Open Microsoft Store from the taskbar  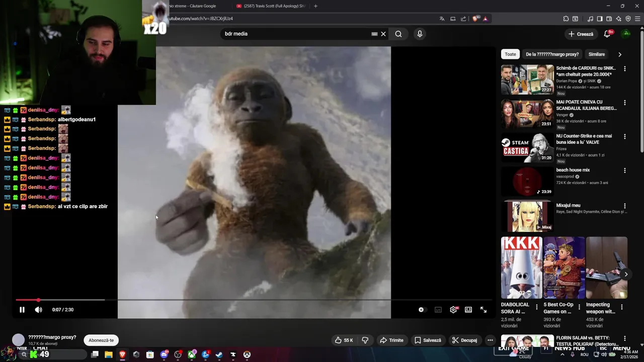click(x=150, y=354)
